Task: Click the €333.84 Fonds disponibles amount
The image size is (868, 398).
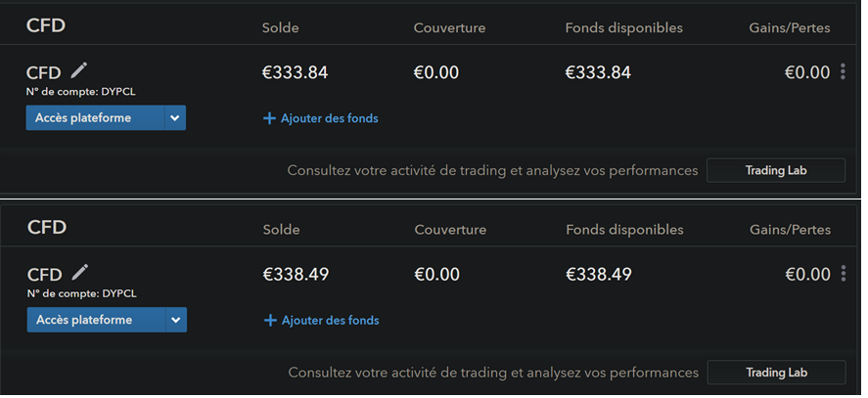Action: click(x=598, y=72)
